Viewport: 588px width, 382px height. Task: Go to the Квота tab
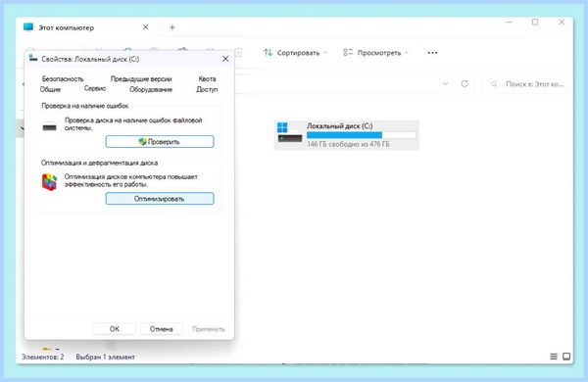pos(207,78)
